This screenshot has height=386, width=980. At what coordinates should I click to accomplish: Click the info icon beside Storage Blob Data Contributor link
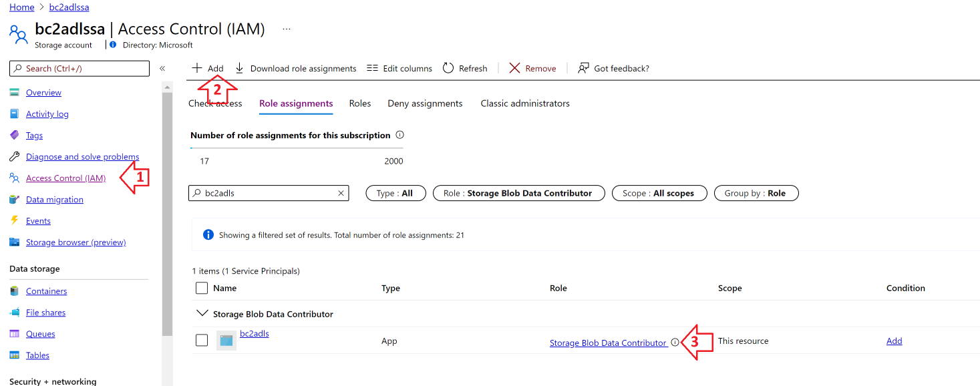tap(675, 342)
